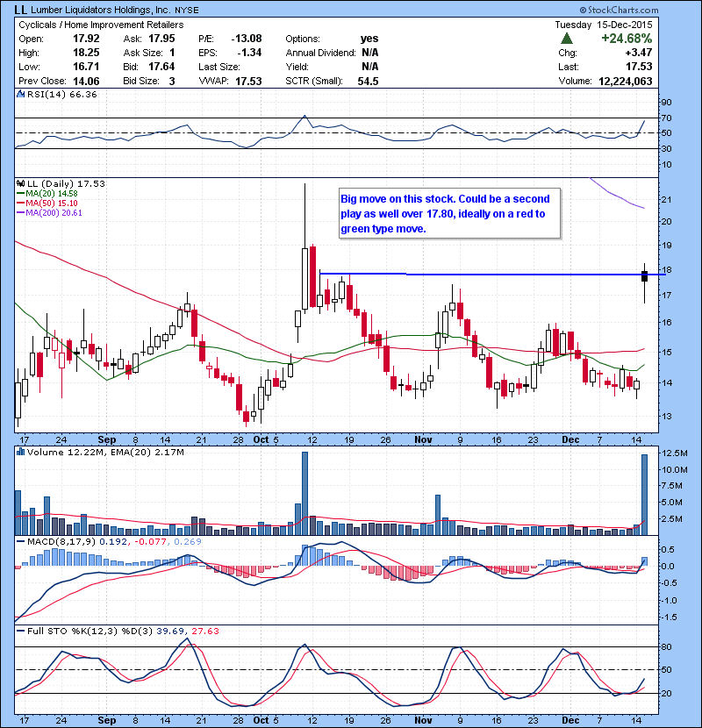
Task: Click the Lumber Liquidators Holdings, Inc. title
Action: click(x=100, y=10)
